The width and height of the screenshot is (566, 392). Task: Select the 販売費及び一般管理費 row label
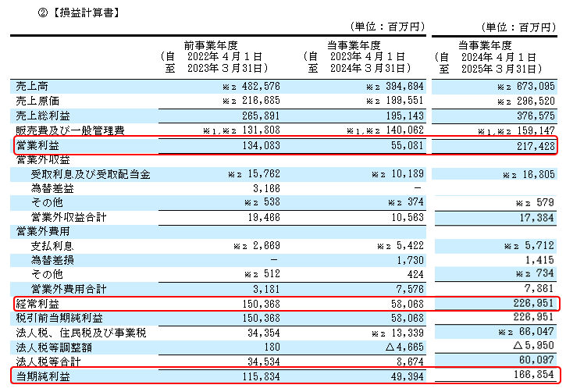69,130
